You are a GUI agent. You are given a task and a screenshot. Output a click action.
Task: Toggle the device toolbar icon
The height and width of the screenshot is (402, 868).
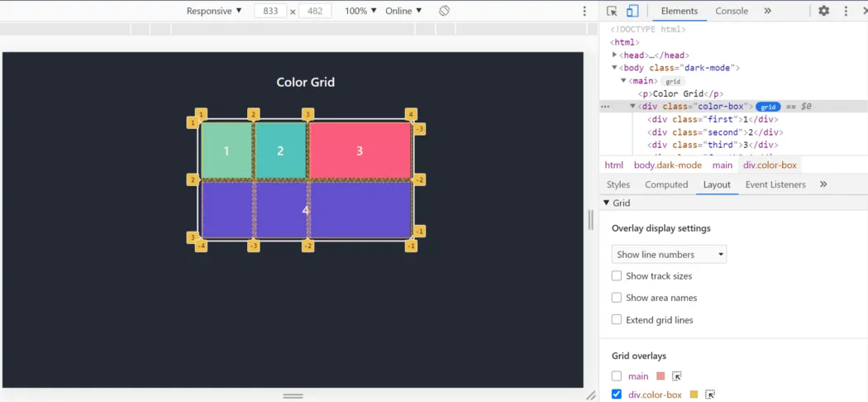(x=632, y=11)
